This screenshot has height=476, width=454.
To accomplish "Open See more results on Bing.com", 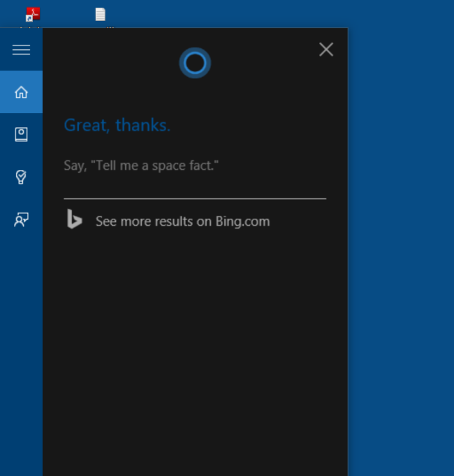I will pyautogui.click(x=182, y=222).
